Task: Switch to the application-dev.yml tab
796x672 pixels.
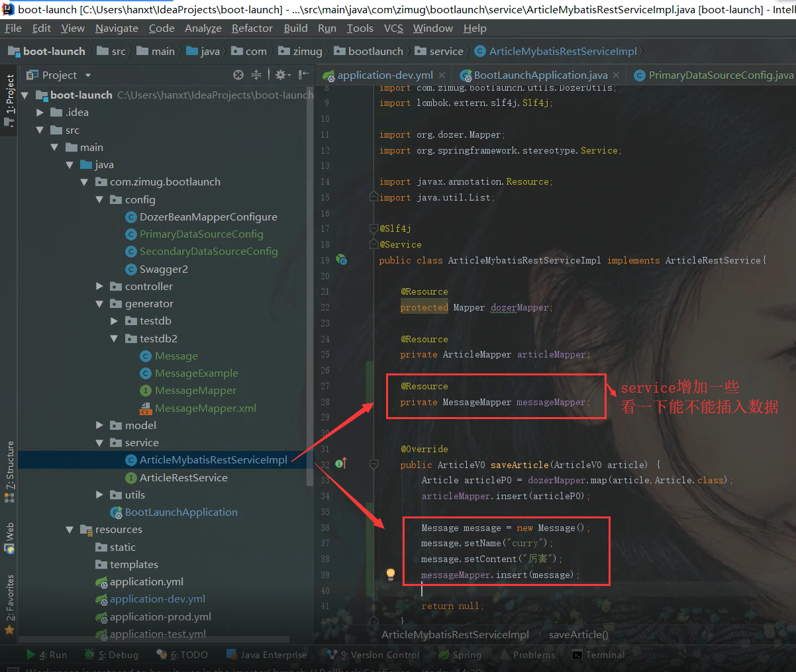Action: [385, 75]
